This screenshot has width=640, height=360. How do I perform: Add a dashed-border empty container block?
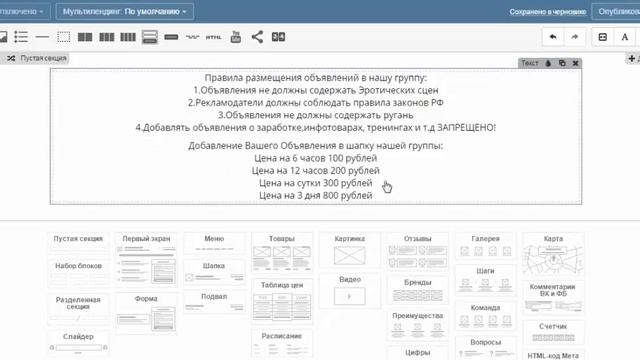pyautogui.click(x=64, y=37)
